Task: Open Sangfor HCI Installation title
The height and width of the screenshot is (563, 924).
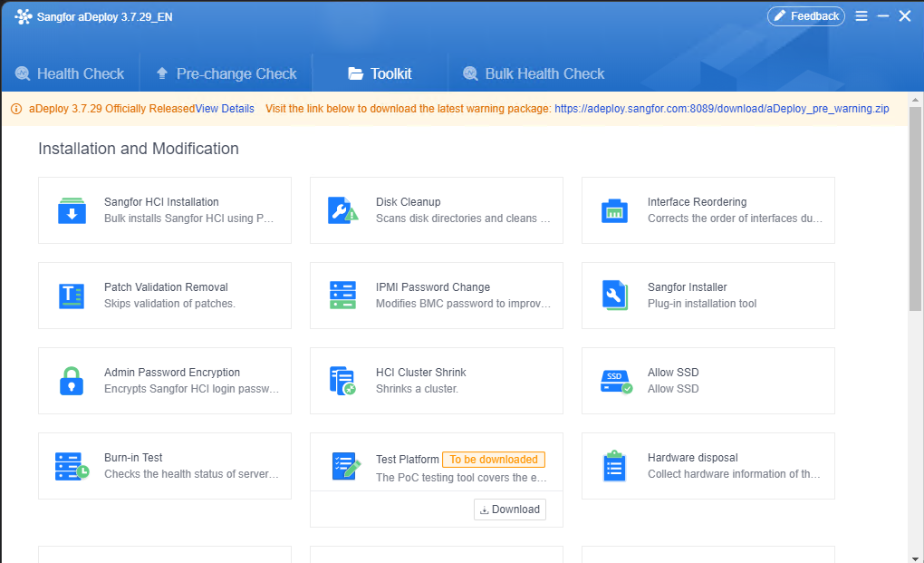Action: click(161, 201)
